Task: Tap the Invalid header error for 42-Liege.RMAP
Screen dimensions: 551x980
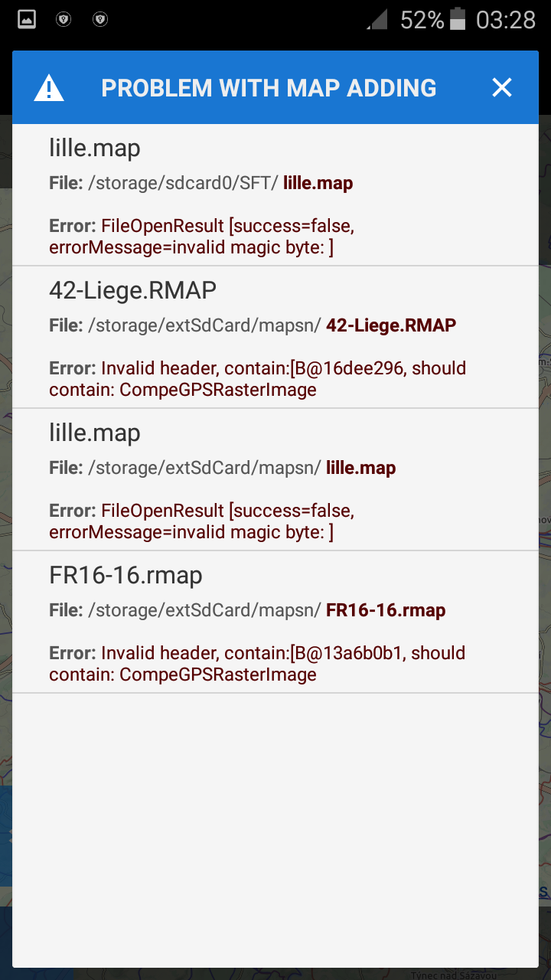Action: (x=258, y=379)
